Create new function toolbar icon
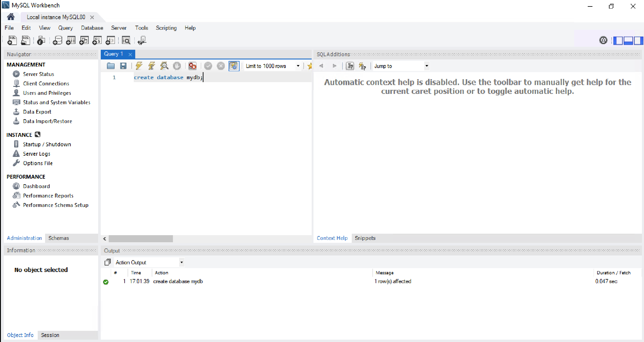 click(x=110, y=40)
